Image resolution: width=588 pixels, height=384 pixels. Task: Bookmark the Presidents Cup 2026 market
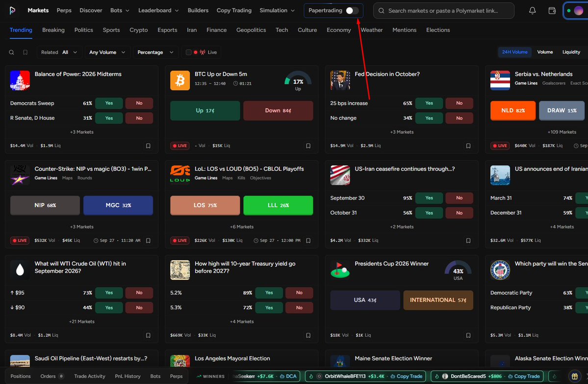pyautogui.click(x=468, y=335)
